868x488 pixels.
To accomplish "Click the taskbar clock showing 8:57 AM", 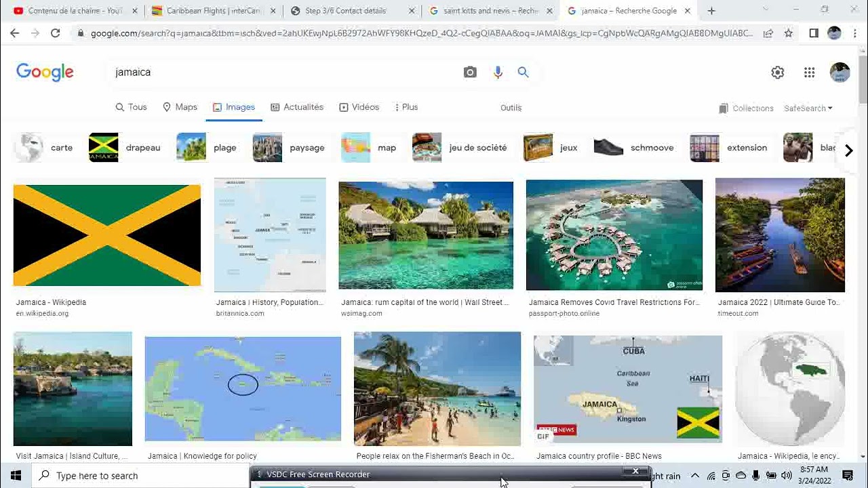I will coord(814,475).
